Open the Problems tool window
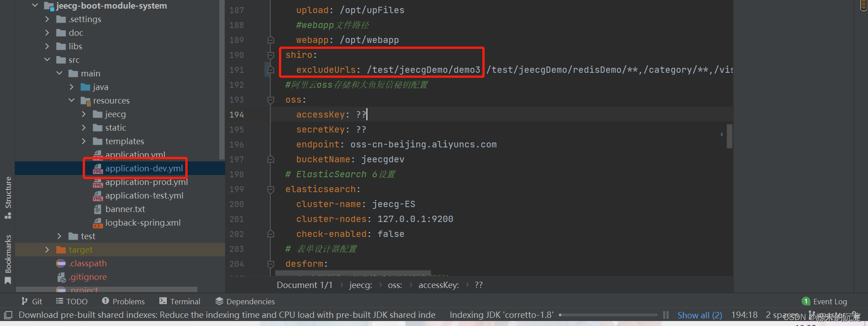 (123, 302)
